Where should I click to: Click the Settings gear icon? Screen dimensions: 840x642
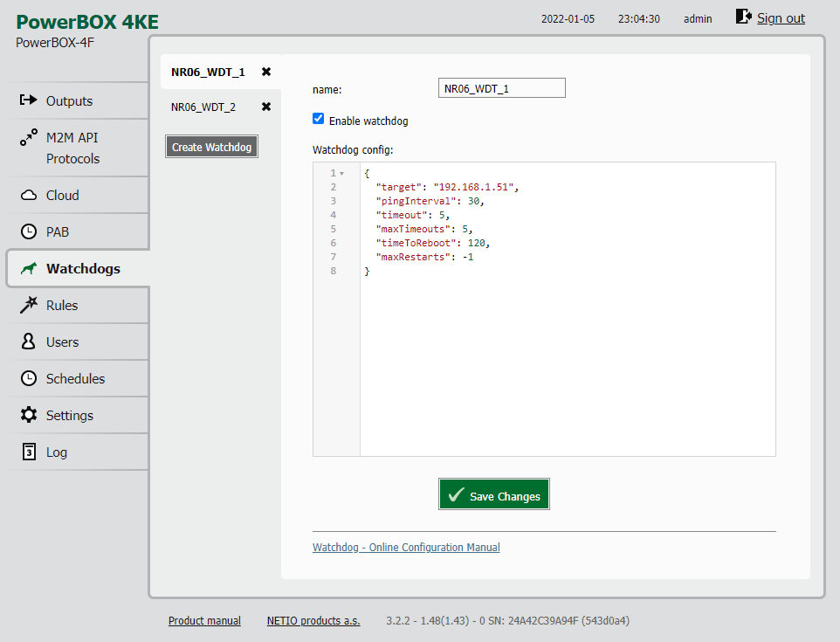click(x=29, y=415)
